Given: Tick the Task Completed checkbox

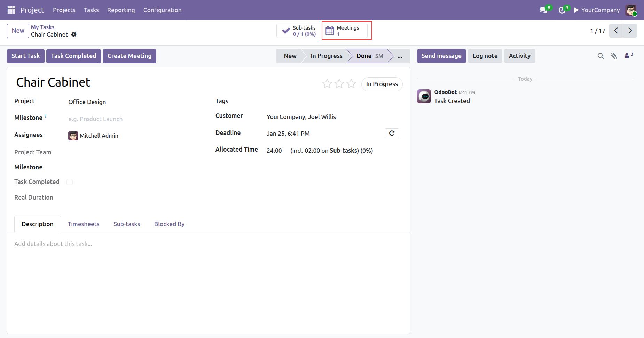Looking at the screenshot, I should [70, 182].
